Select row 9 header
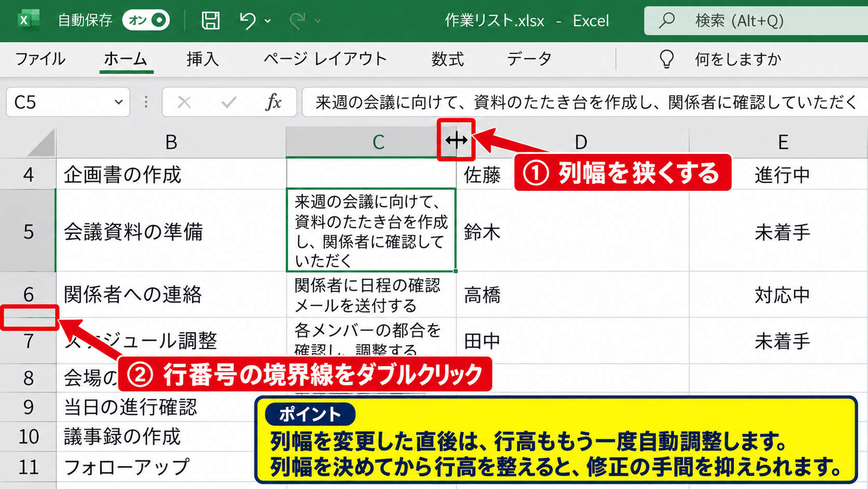Screen dimensions: 868x489 [x=28, y=407]
